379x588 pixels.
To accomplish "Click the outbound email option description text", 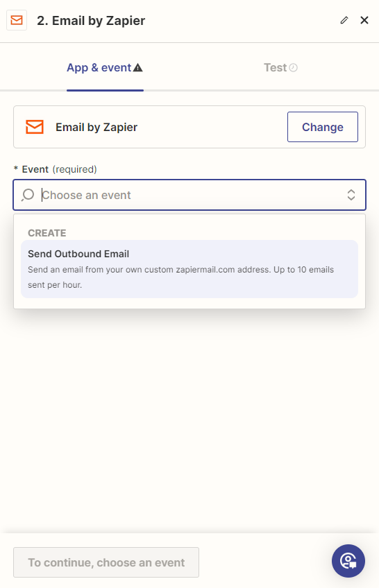I will tap(181, 277).
